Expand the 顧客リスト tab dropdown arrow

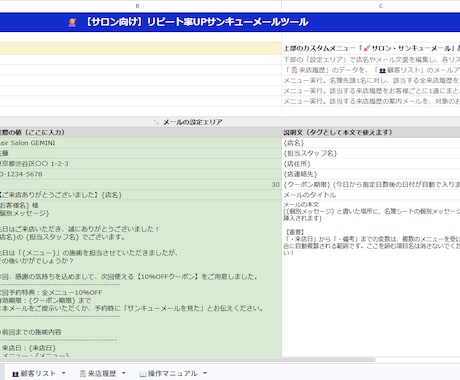[64, 373]
